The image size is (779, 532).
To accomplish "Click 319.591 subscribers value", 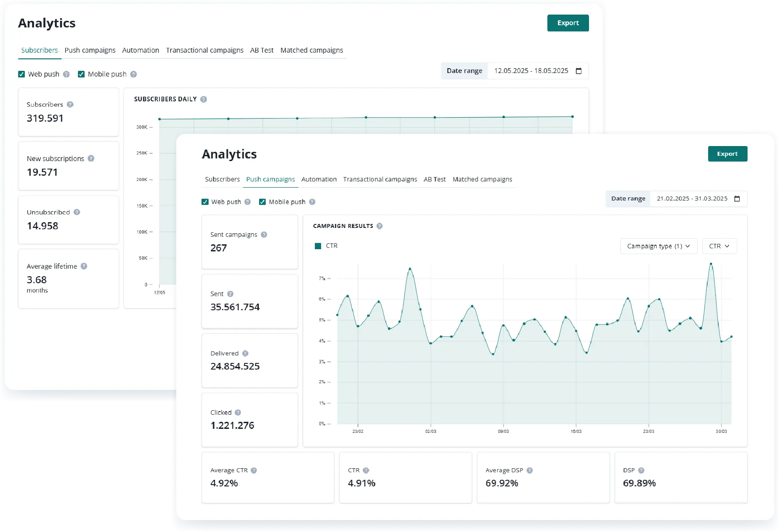I will click(x=45, y=118).
